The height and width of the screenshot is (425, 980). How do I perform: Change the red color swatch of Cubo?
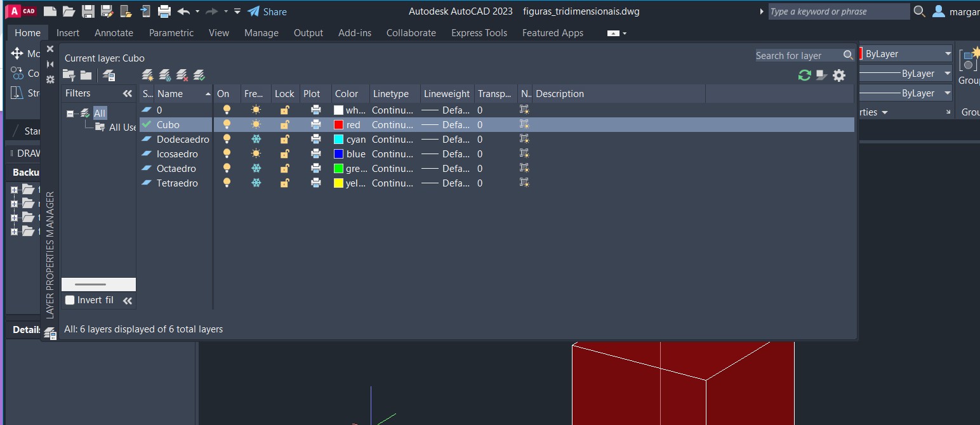coord(339,125)
